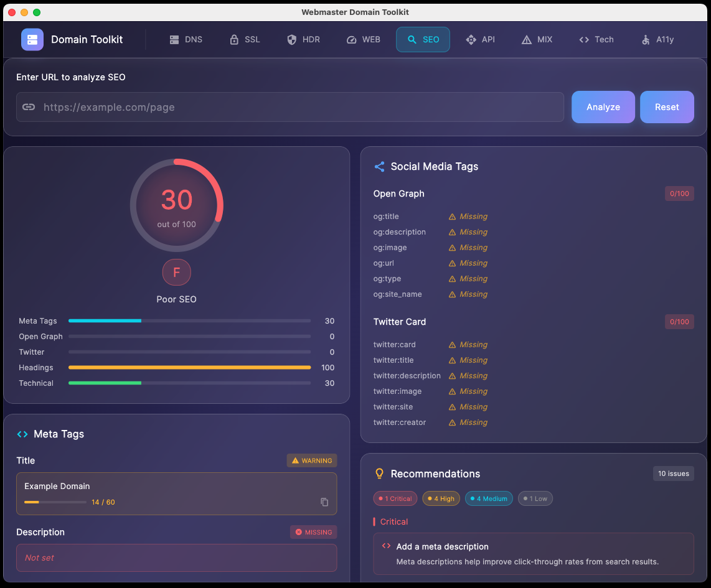This screenshot has width=711, height=588.
Task: Copy the title using the copy icon
Action: click(324, 502)
